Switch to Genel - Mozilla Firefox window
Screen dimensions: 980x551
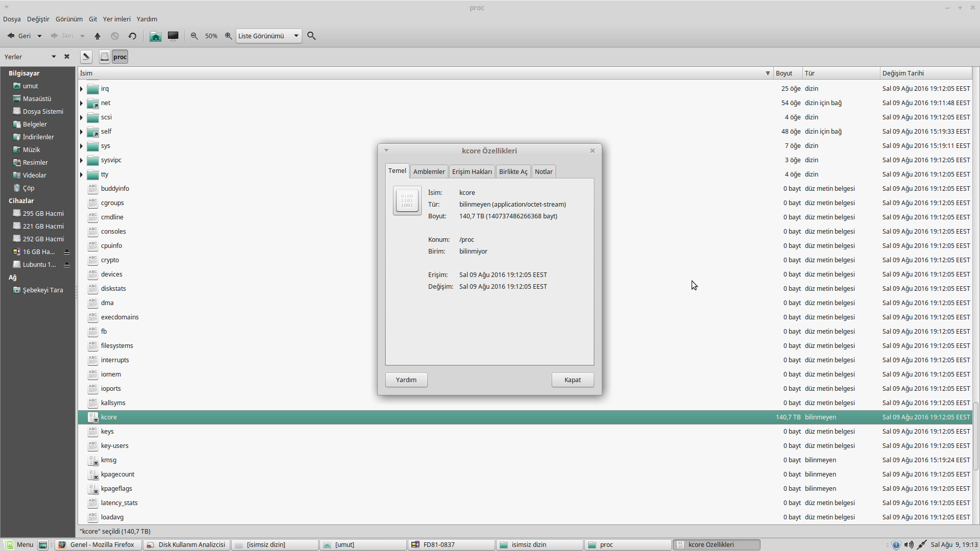[x=98, y=545]
